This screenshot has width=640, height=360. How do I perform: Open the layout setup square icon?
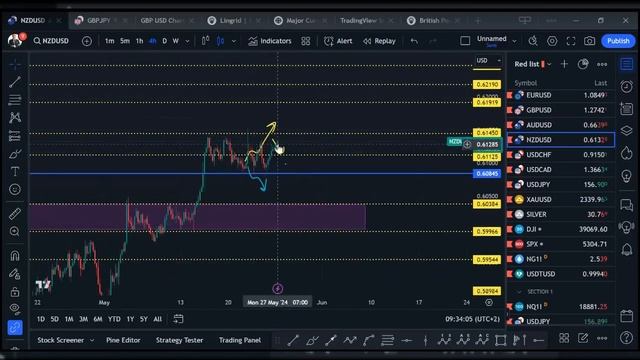point(465,41)
